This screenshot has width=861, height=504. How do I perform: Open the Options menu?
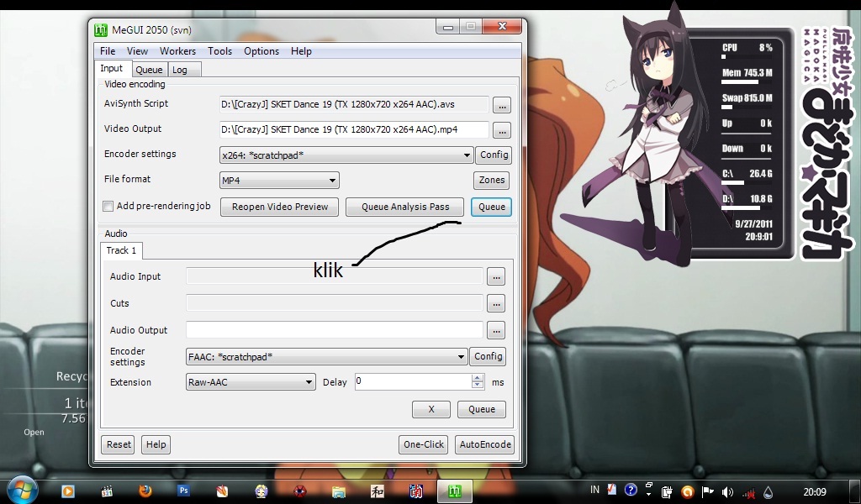tap(261, 51)
